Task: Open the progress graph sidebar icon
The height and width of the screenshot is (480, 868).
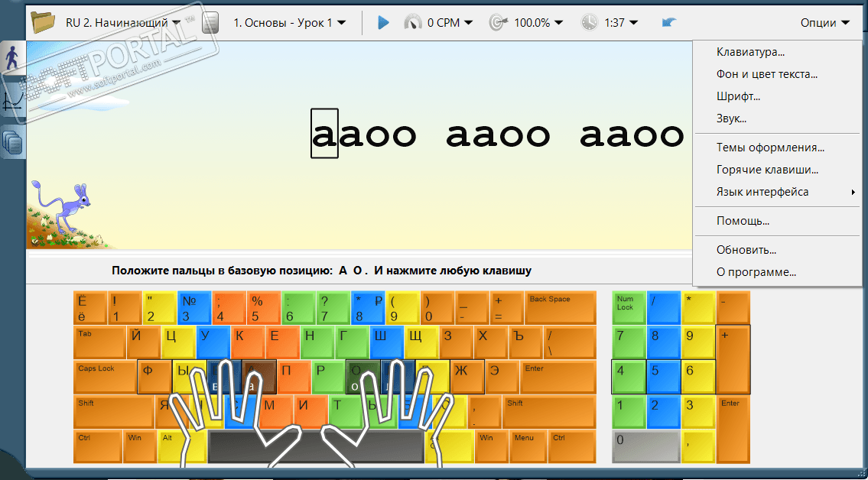Action: (x=13, y=101)
